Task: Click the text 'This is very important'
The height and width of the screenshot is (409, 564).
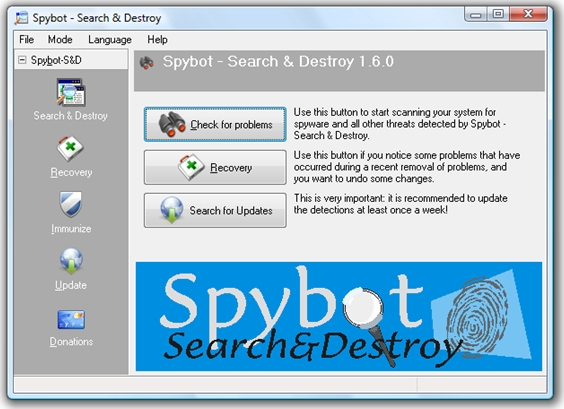Action: [338, 198]
